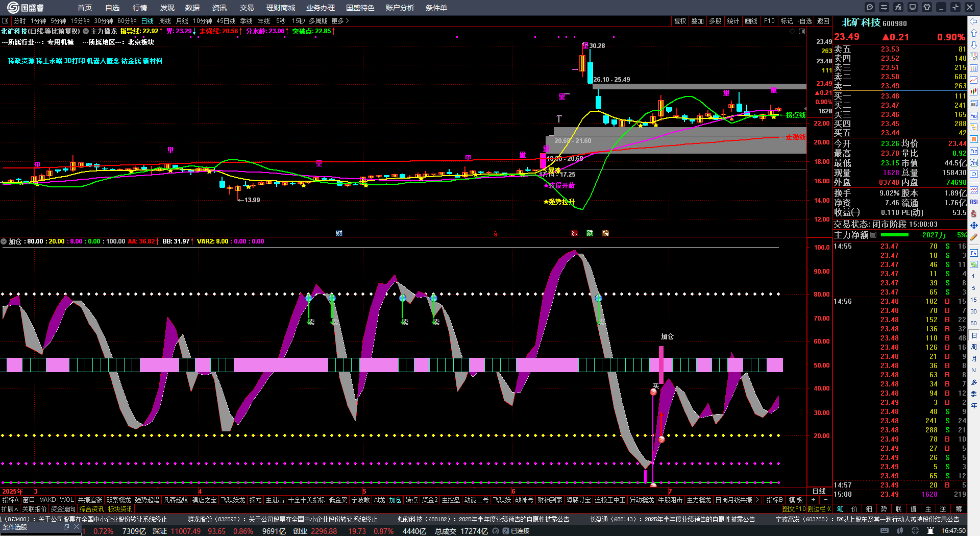This screenshot has width=980, height=536.
Task: Click the 画线 drawing button
Action: click(x=751, y=21)
